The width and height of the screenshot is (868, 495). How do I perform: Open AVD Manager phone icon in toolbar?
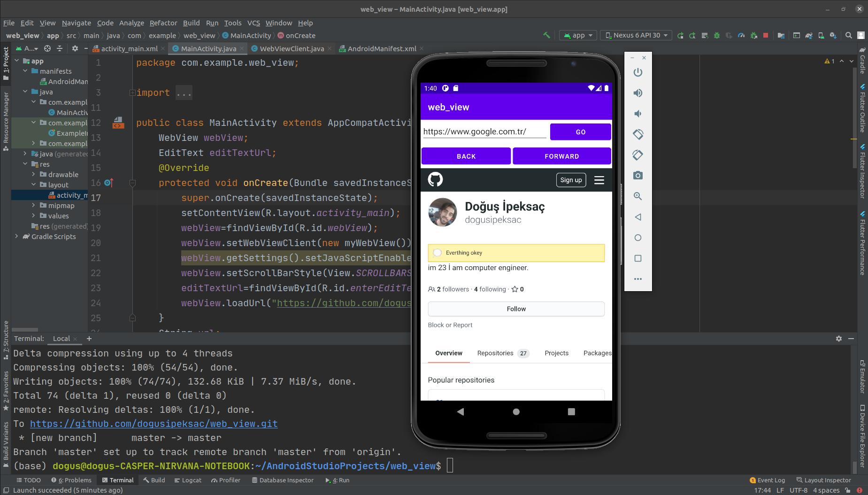tap(821, 35)
